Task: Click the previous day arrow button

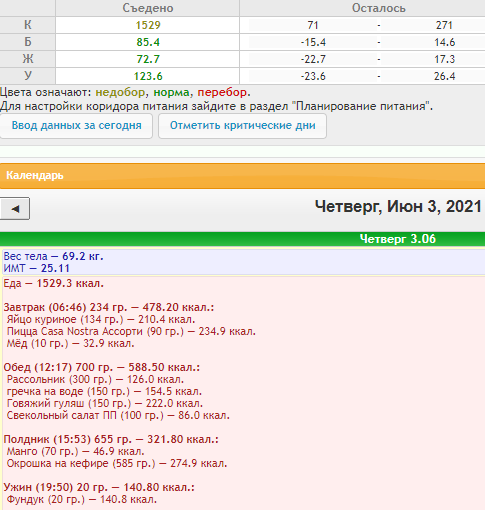Action: pyautogui.click(x=15, y=209)
